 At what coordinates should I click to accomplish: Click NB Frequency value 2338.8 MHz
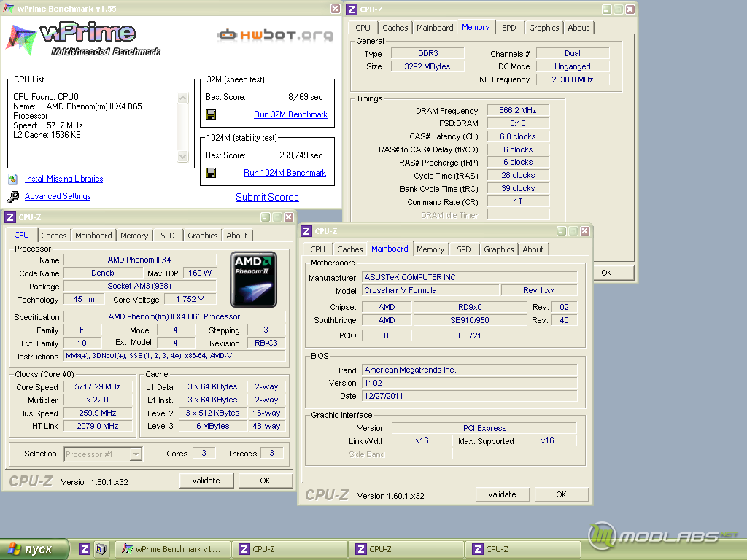coord(573,79)
